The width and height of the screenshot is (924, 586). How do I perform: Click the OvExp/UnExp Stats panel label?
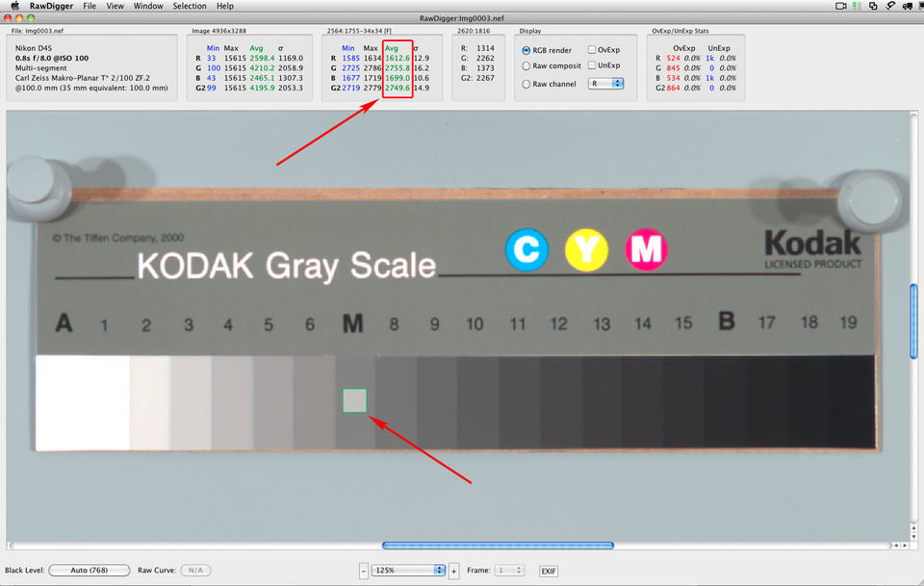click(680, 31)
